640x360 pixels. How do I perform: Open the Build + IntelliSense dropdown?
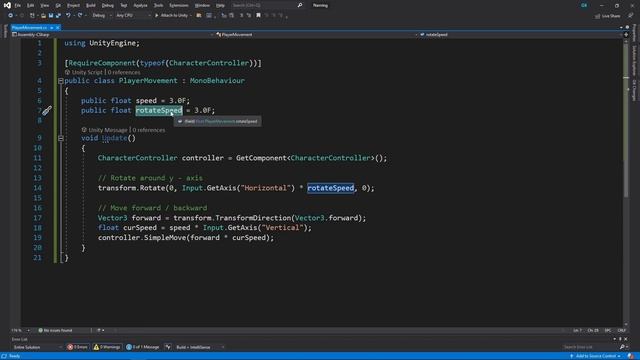pyautogui.click(x=200, y=347)
